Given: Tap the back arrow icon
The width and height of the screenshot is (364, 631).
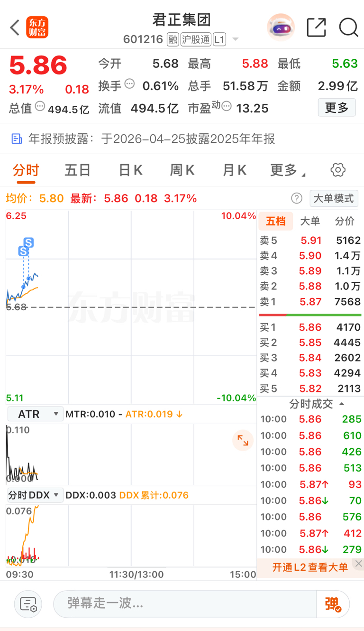Looking at the screenshot, I should click(x=15, y=28).
